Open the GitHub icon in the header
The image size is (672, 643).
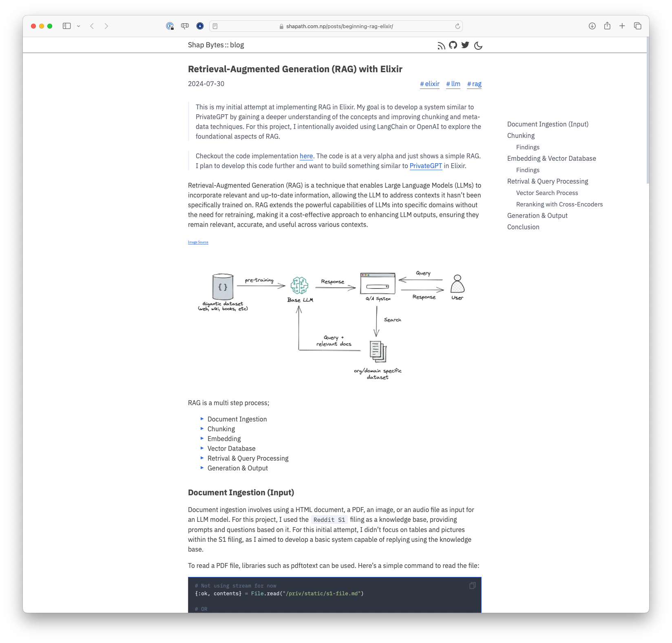(453, 46)
